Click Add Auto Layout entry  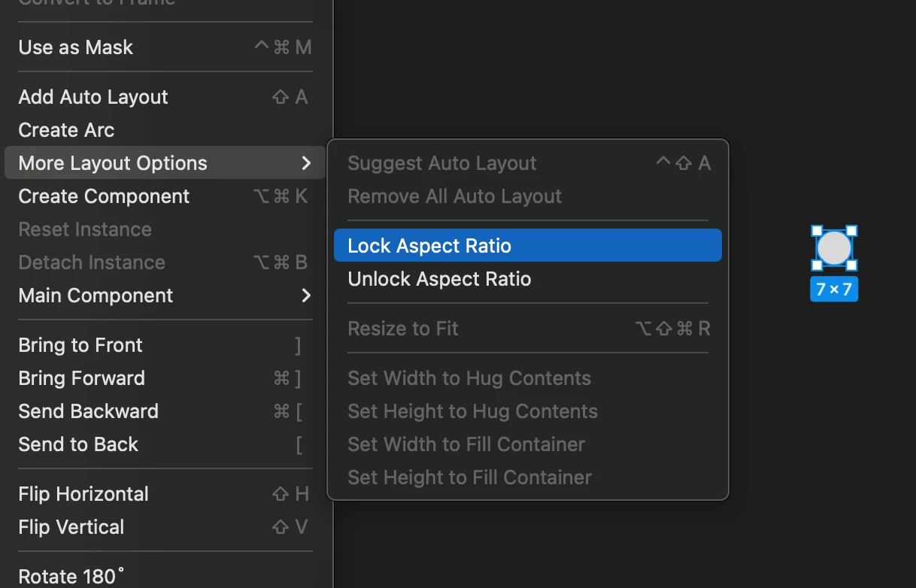[93, 97]
